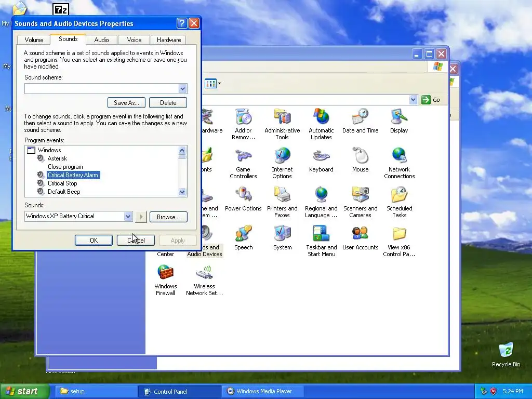Open Speech settings icon

click(x=243, y=238)
